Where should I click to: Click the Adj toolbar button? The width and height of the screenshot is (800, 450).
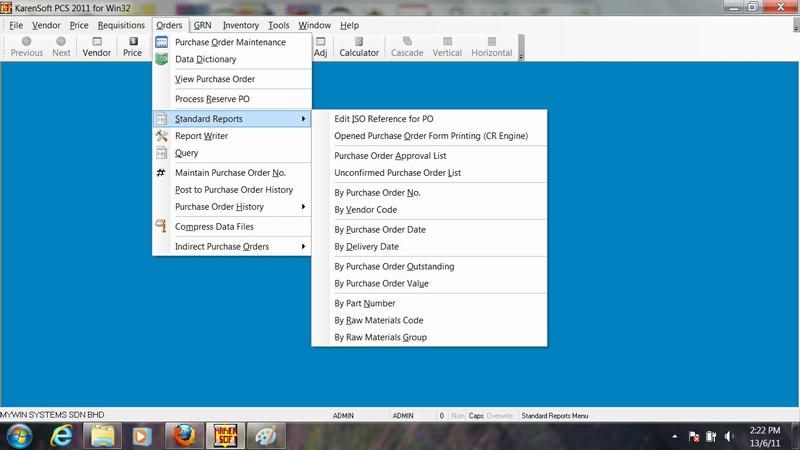click(320, 47)
